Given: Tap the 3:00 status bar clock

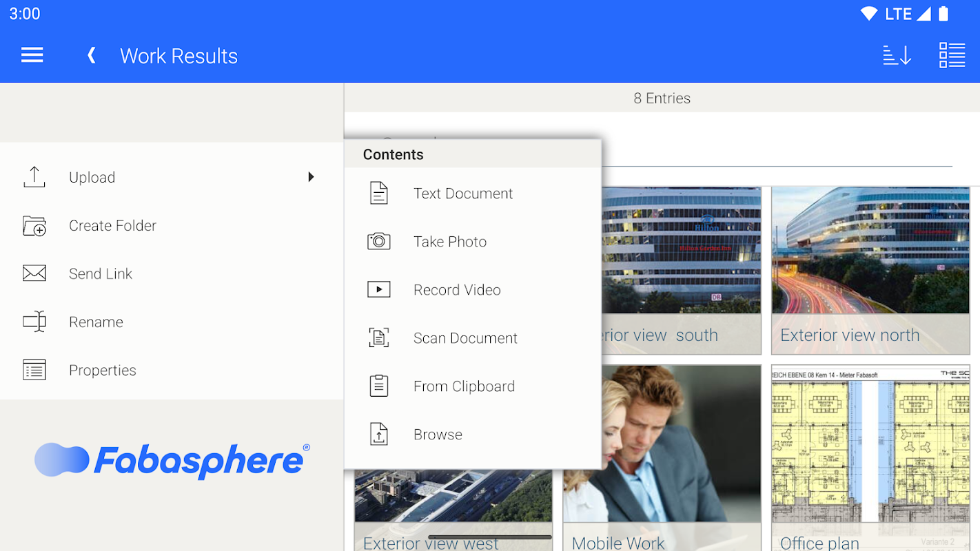Looking at the screenshot, I should pyautogui.click(x=25, y=14).
